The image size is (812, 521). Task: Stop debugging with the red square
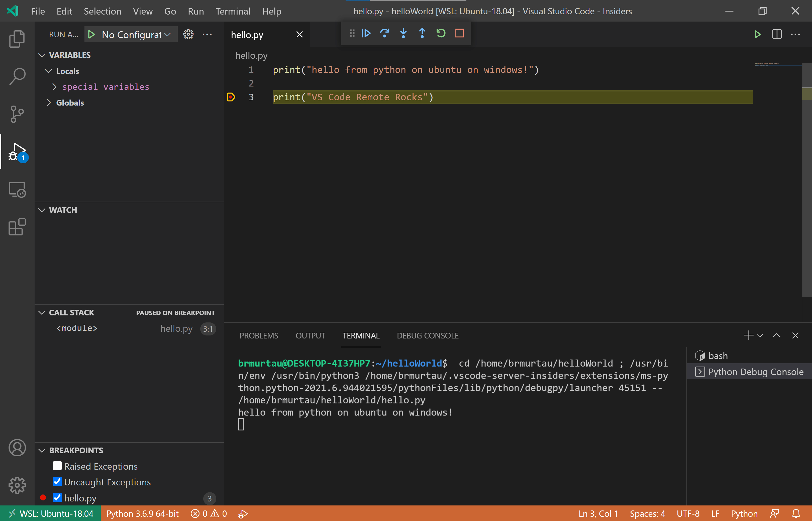[x=460, y=33]
